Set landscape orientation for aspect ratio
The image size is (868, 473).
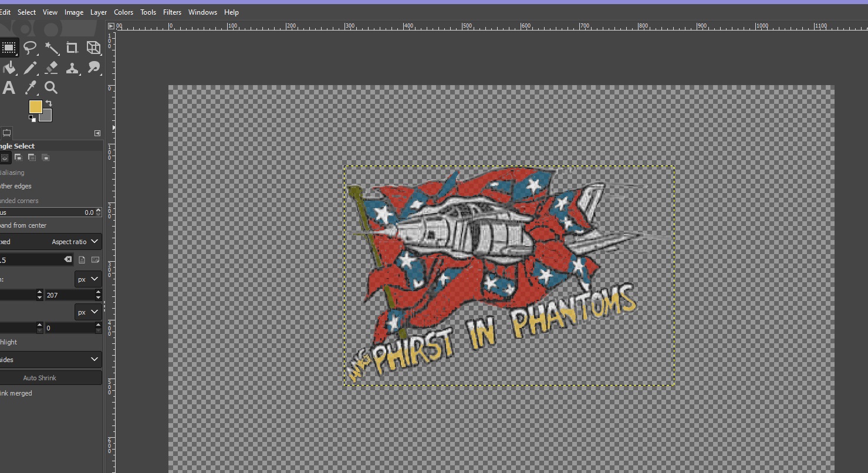(x=96, y=259)
